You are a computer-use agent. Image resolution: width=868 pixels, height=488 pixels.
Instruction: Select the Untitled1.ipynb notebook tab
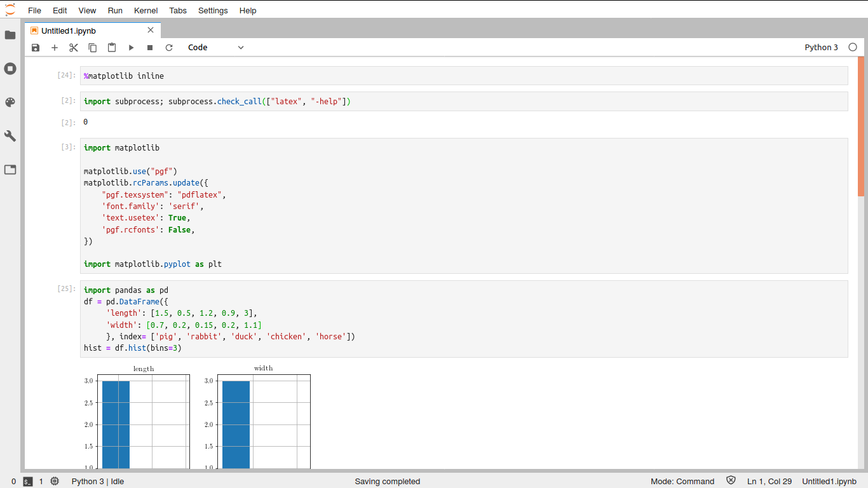click(93, 30)
